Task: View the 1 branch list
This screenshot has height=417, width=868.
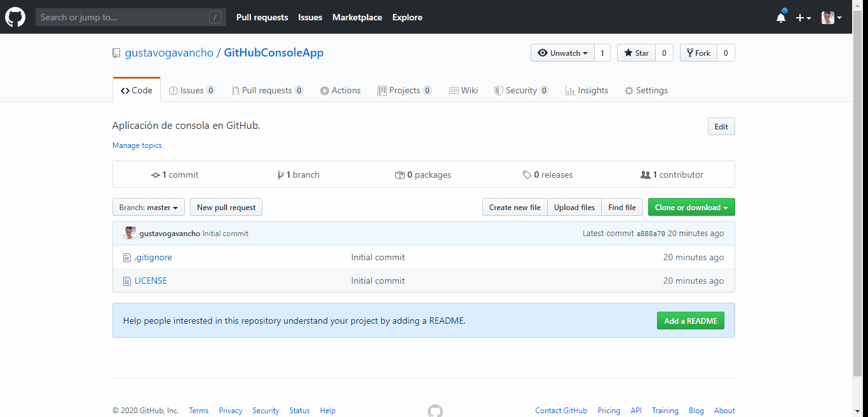Action: click(299, 175)
